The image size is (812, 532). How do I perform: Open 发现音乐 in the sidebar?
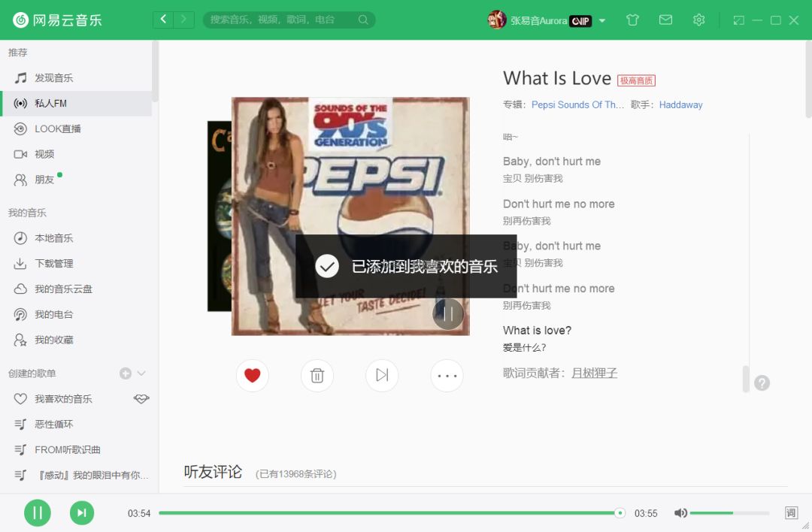click(x=76, y=77)
